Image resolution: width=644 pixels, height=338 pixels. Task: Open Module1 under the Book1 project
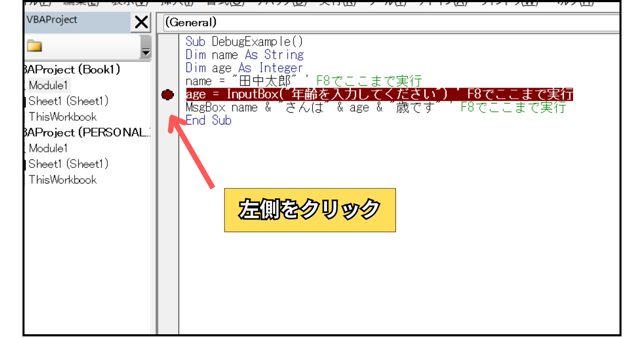coord(48,85)
